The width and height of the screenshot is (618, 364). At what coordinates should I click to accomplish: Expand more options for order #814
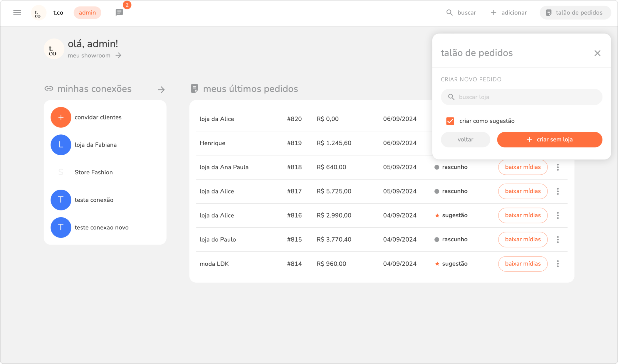pos(558,264)
